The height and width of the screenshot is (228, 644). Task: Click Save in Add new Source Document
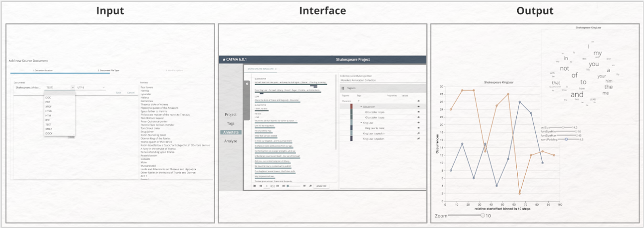[x=118, y=93]
